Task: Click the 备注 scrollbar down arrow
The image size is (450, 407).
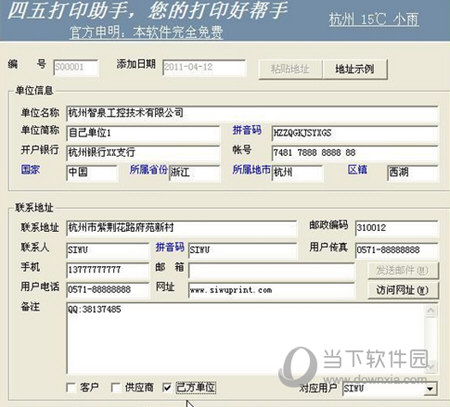Action: click(431, 366)
